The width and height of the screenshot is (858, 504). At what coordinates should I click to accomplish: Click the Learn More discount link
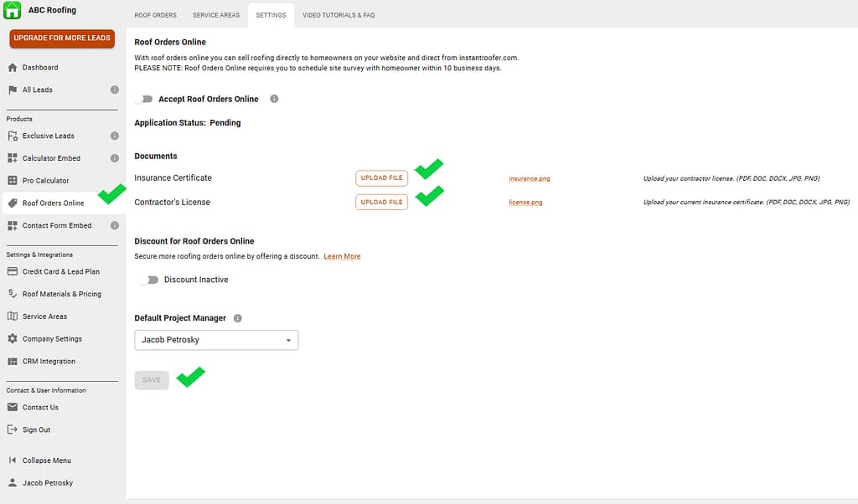point(342,256)
